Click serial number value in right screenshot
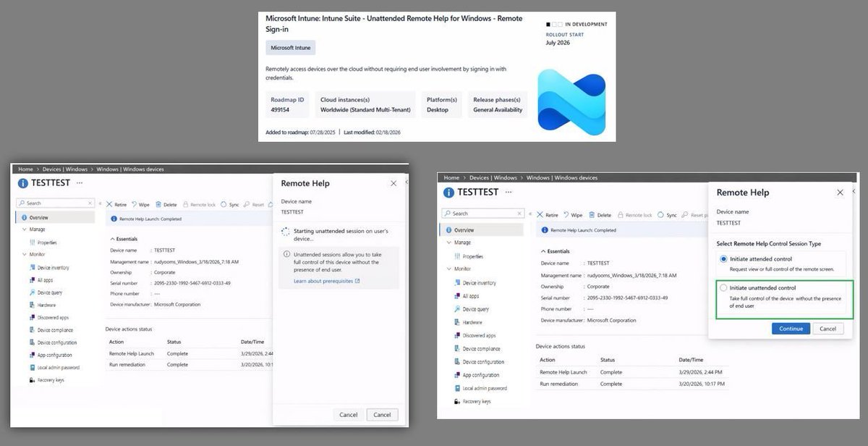 point(626,298)
